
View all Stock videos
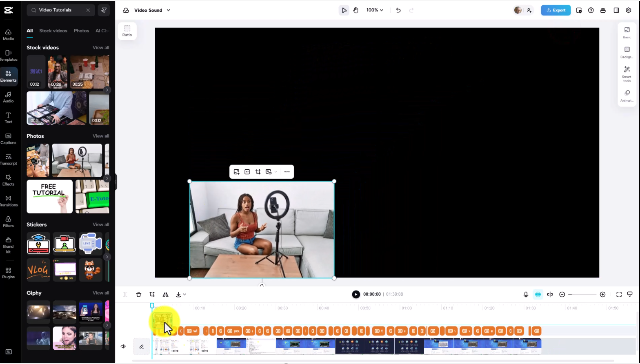pos(101,48)
